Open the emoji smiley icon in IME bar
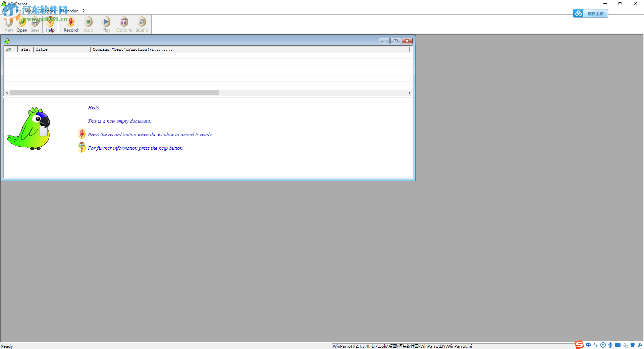This screenshot has width=644, height=349. coord(603,345)
